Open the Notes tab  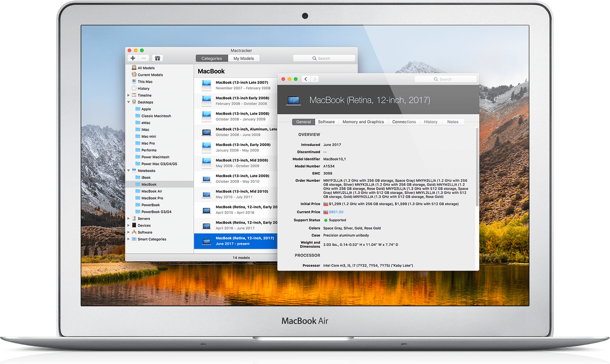(453, 122)
